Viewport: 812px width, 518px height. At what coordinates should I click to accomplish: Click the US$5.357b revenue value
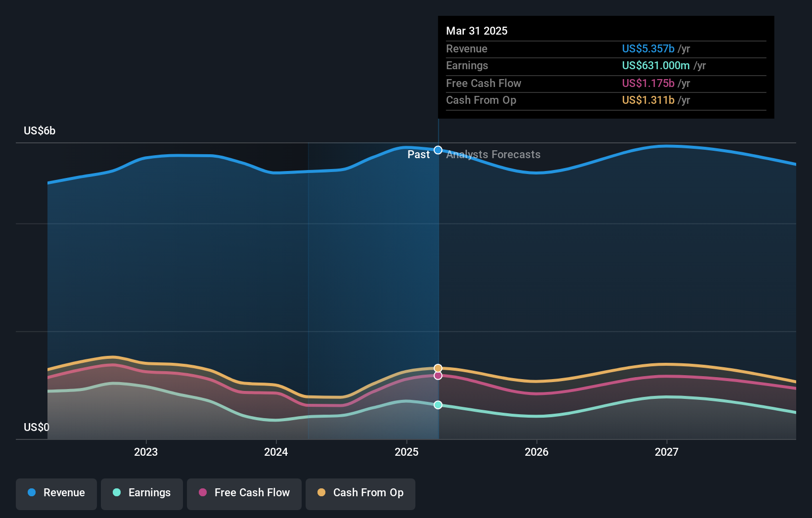tap(648, 48)
